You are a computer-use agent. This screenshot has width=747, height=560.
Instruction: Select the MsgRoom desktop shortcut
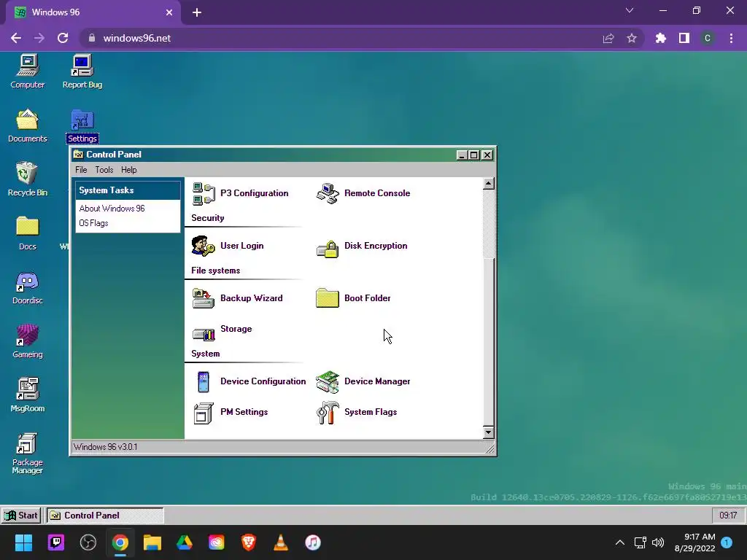point(28,395)
